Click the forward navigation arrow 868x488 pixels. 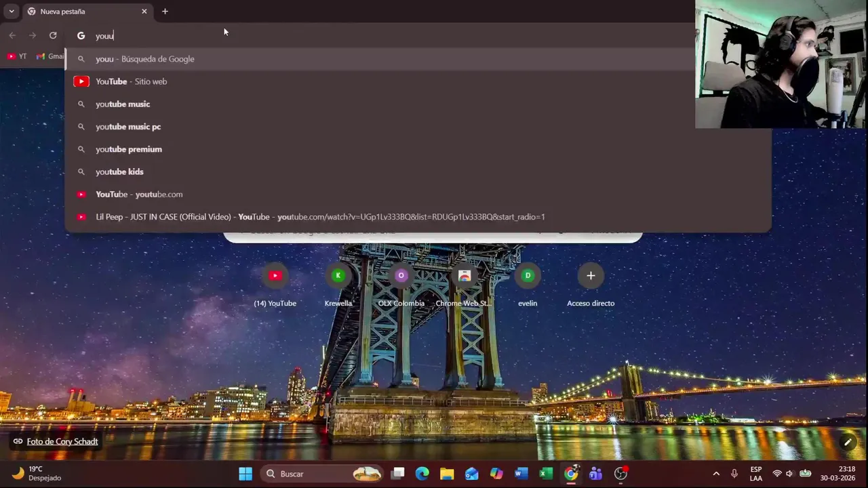pyautogui.click(x=33, y=35)
